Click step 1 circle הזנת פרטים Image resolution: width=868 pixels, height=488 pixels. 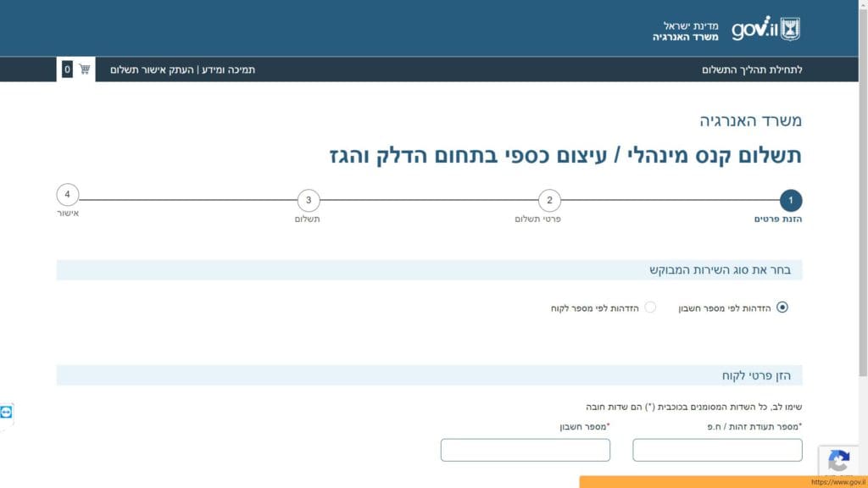coord(790,201)
